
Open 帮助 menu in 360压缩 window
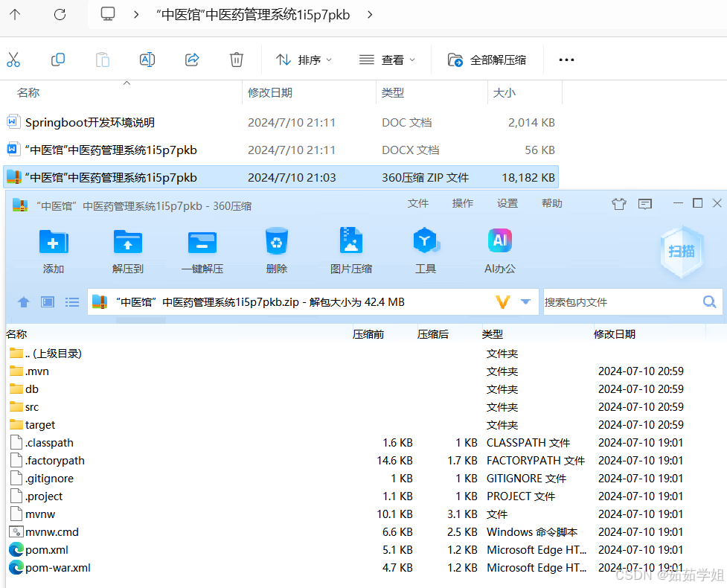click(551, 204)
